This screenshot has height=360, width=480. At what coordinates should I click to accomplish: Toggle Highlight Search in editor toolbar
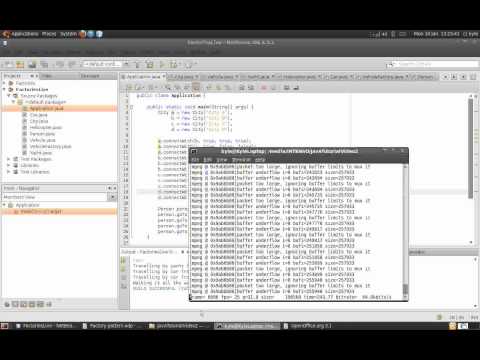196,87
